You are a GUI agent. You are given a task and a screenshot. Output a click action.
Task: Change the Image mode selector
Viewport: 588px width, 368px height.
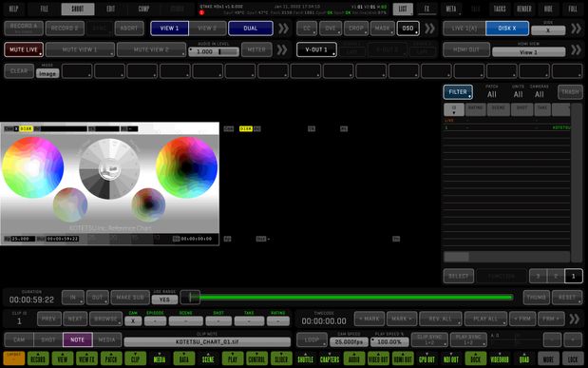tap(47, 73)
